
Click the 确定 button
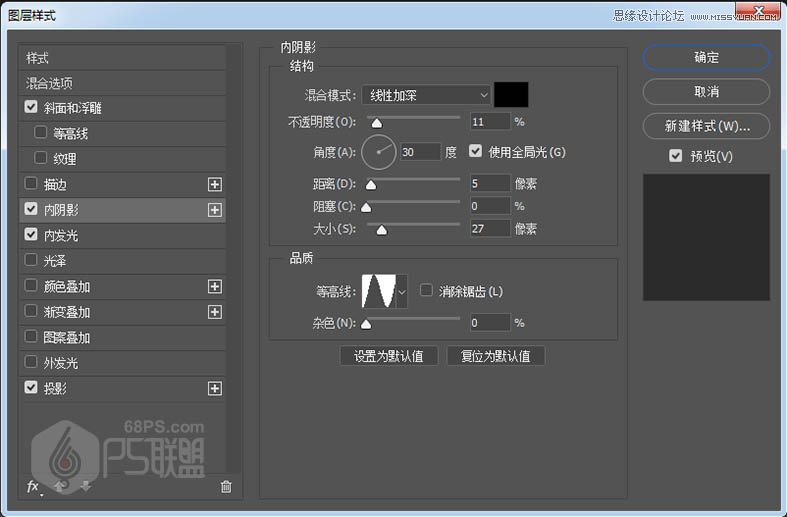(x=706, y=58)
